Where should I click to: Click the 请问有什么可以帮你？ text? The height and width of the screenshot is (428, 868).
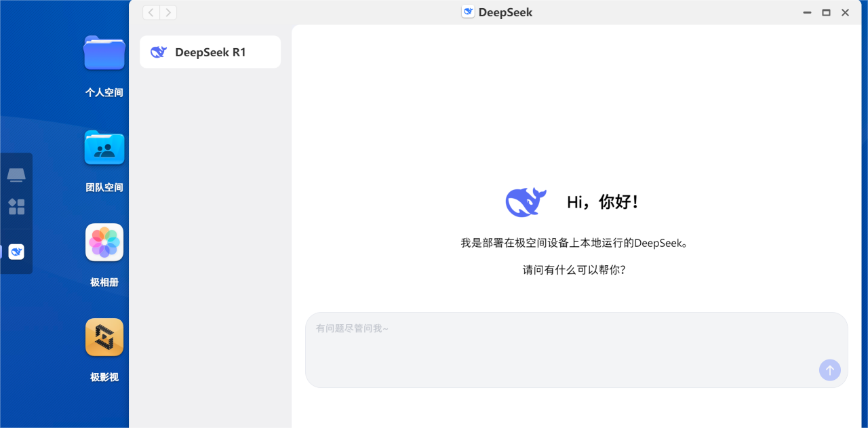574,270
